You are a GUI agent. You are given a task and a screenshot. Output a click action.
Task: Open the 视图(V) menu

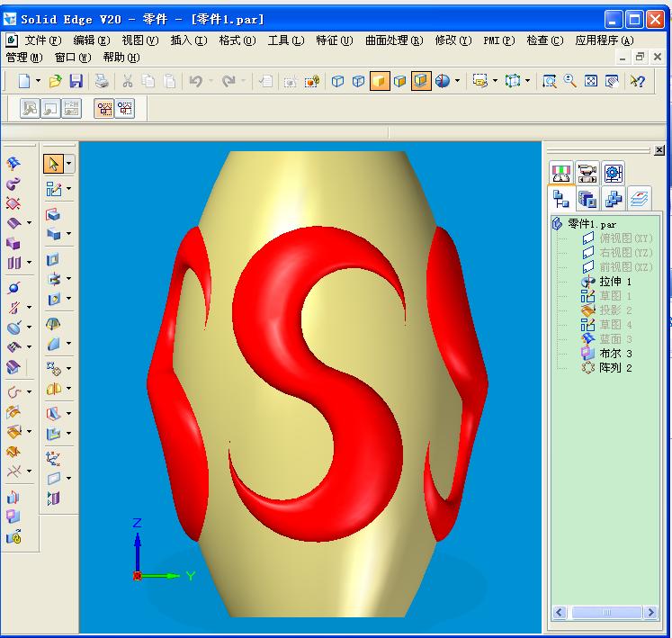coord(140,40)
